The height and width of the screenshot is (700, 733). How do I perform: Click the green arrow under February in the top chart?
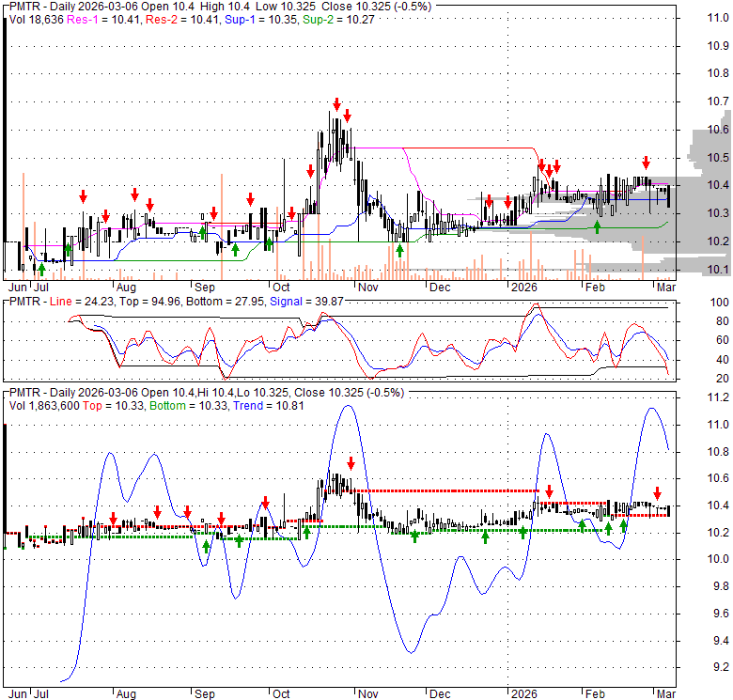tap(596, 226)
